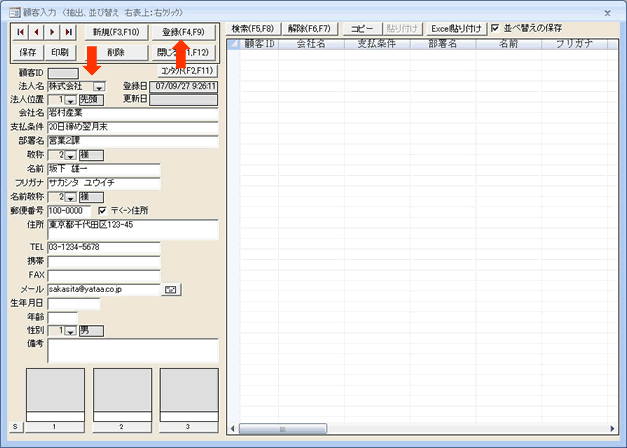
Task: Click the 支払条件 input field
Action: [x=133, y=128]
